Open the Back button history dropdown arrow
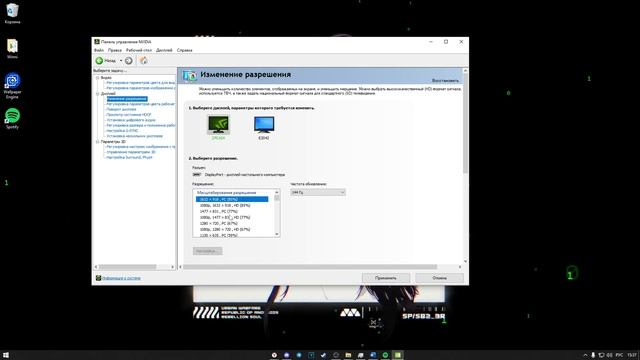This screenshot has height=360, width=640. tap(121, 60)
